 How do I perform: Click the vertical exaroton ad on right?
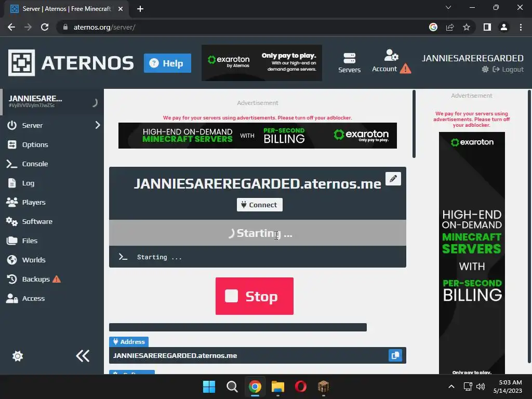(x=472, y=253)
